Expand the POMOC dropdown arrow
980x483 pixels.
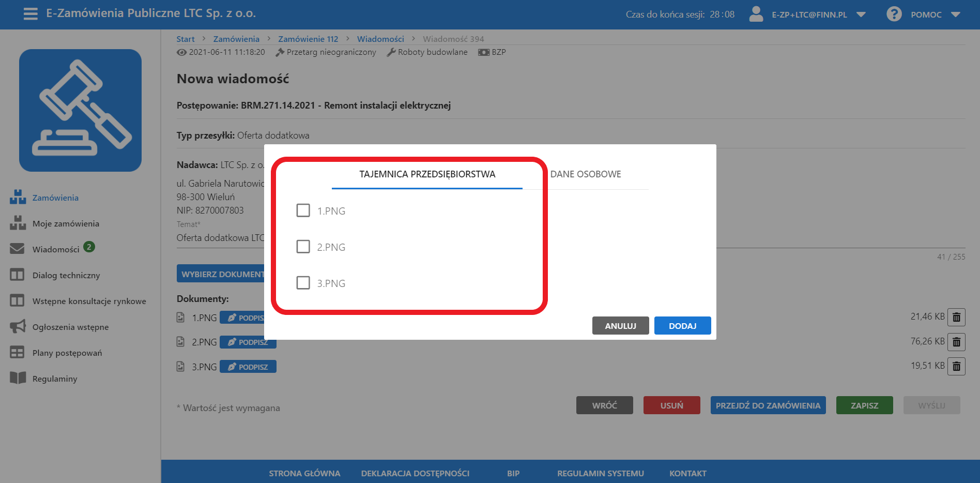[956, 14]
